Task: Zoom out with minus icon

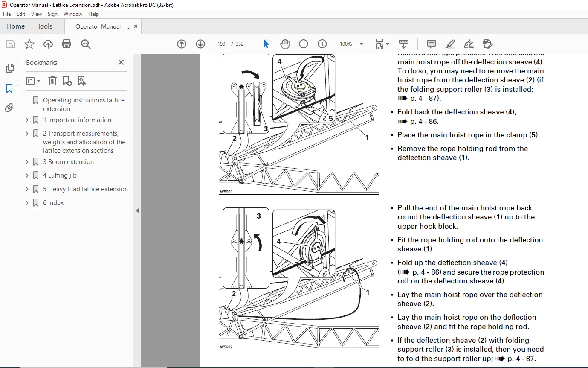Action: coord(304,44)
